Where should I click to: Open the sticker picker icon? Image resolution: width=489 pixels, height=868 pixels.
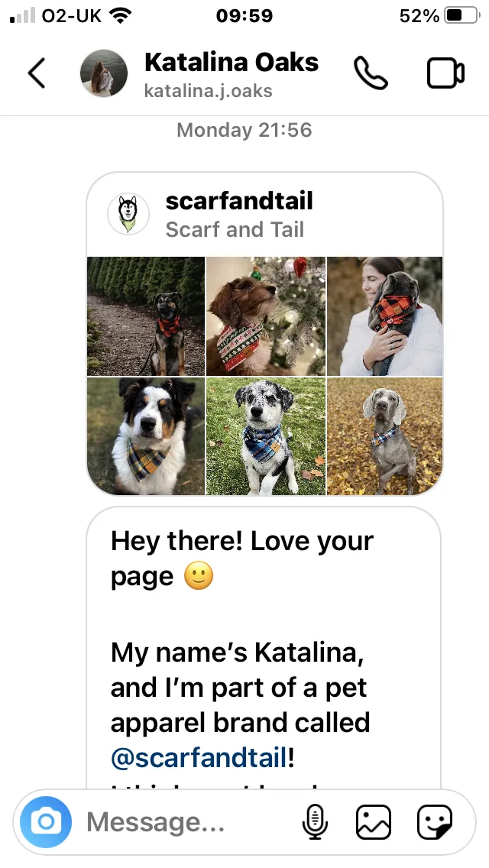(x=435, y=822)
